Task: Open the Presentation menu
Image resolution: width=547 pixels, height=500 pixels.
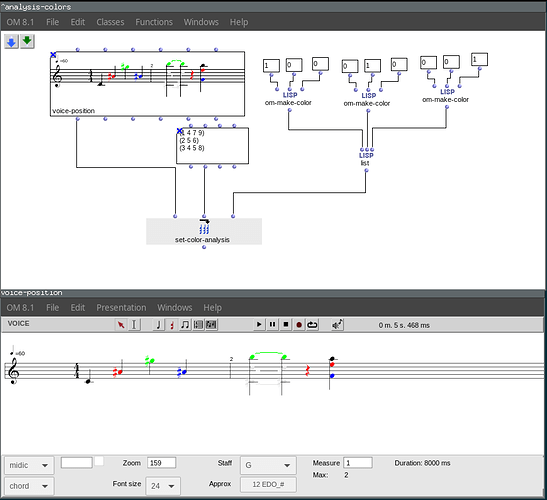Action: point(121,307)
